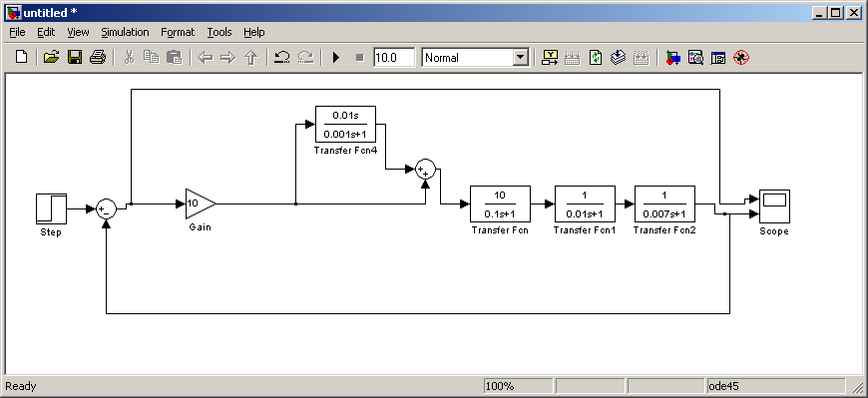Click the grayed icon before Library Browser
This screenshot has height=398, width=868.
pyautogui.click(x=642, y=57)
